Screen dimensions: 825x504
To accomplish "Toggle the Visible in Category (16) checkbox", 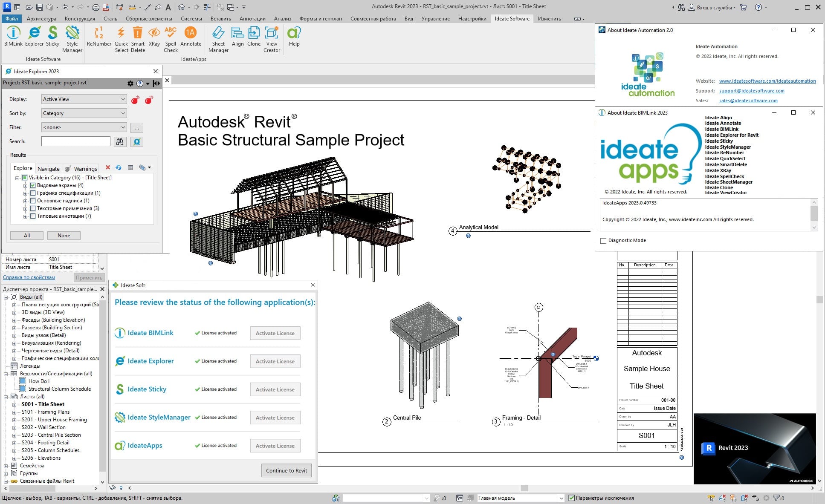I will (x=25, y=178).
